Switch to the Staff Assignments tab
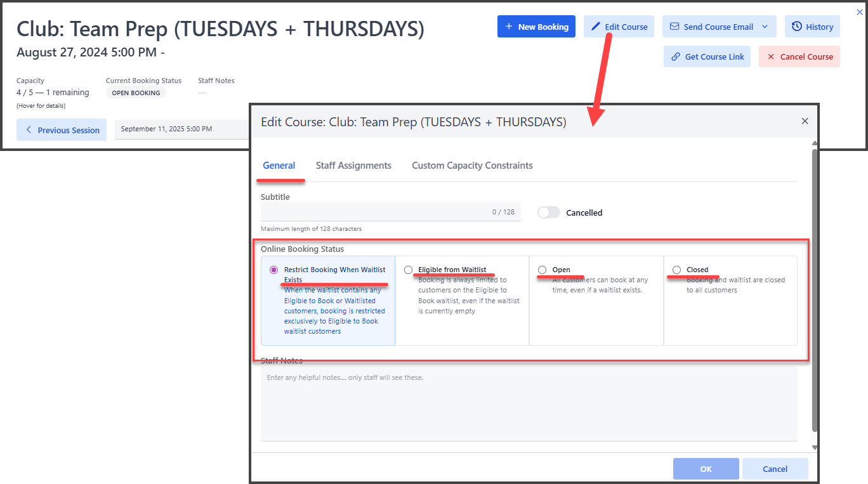The image size is (868, 484). coord(353,166)
